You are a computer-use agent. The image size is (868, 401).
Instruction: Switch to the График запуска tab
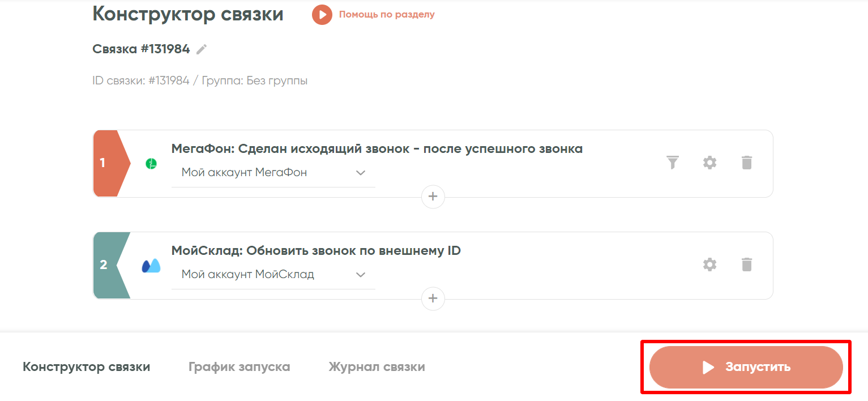[239, 367]
